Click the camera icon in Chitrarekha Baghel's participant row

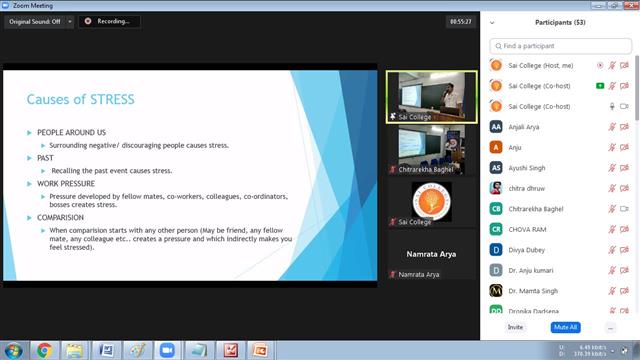pos(624,209)
